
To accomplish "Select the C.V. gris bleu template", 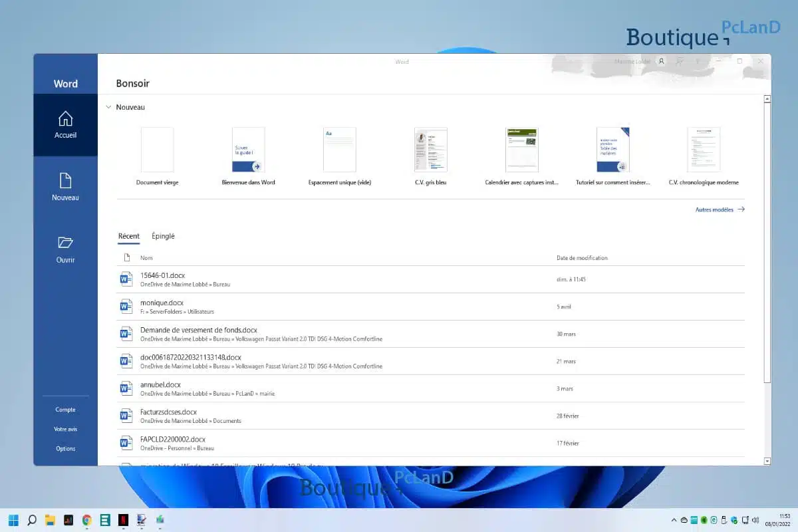I will coord(430,156).
